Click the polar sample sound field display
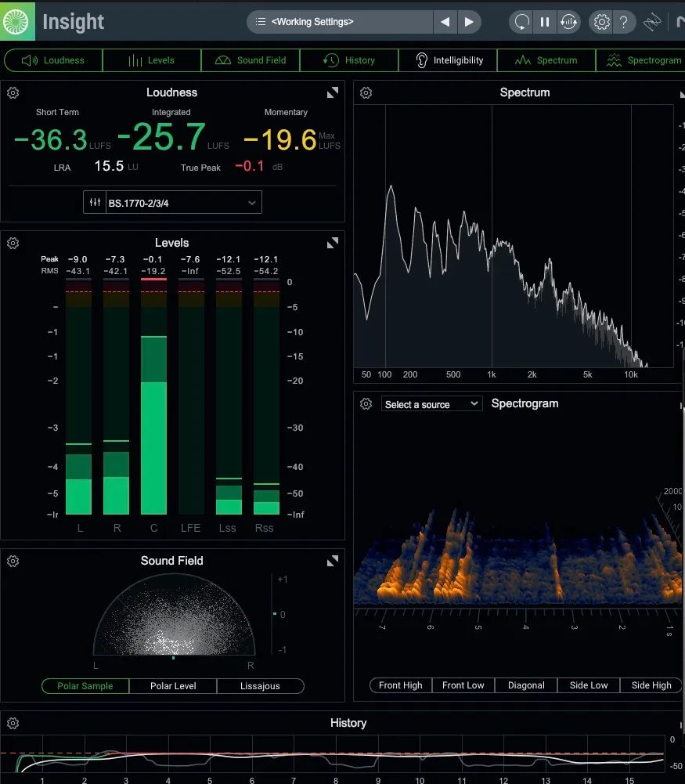The width and height of the screenshot is (685, 784). coord(174,614)
